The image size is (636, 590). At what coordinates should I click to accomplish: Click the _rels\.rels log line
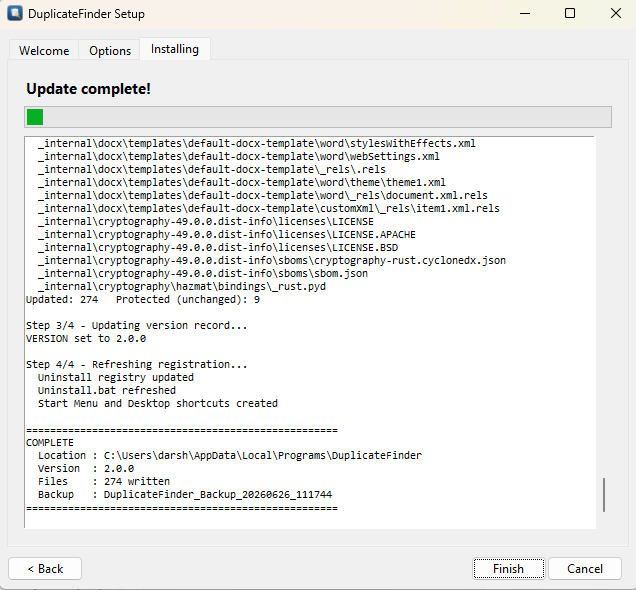tap(211, 169)
